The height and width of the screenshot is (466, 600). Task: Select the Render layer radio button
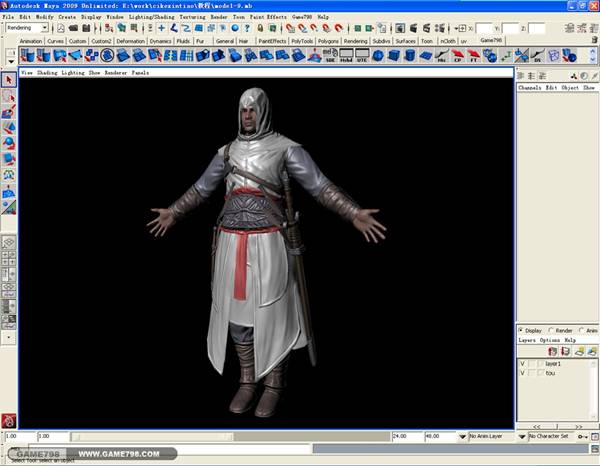551,330
